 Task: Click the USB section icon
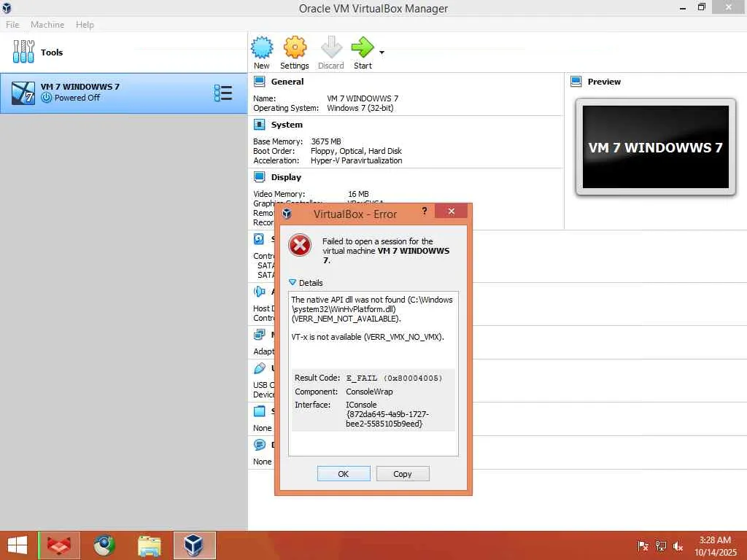point(259,368)
